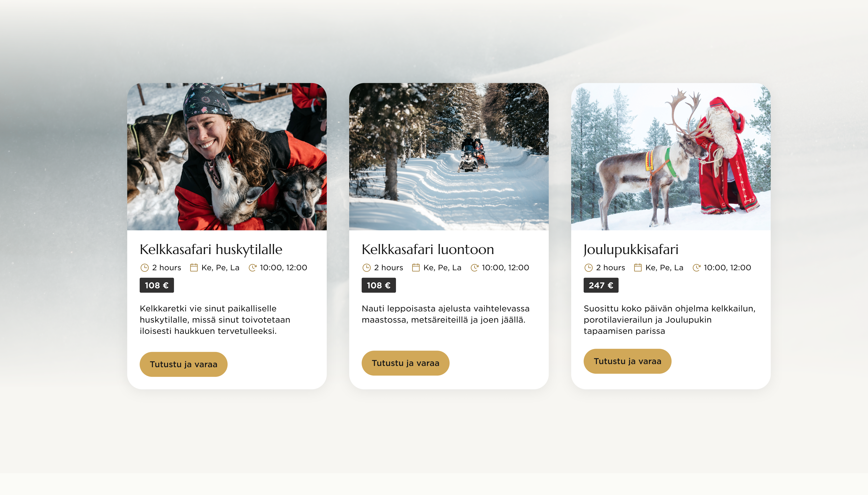Viewport: 868px width, 495px height.
Task: Click the clock duration icon on Kelkkasafari huskytilalle
Action: (x=145, y=268)
